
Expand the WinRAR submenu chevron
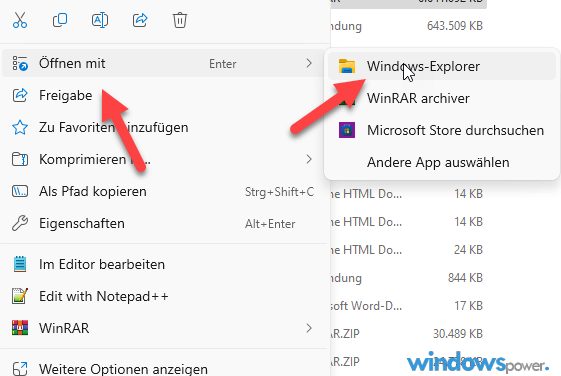tap(309, 328)
